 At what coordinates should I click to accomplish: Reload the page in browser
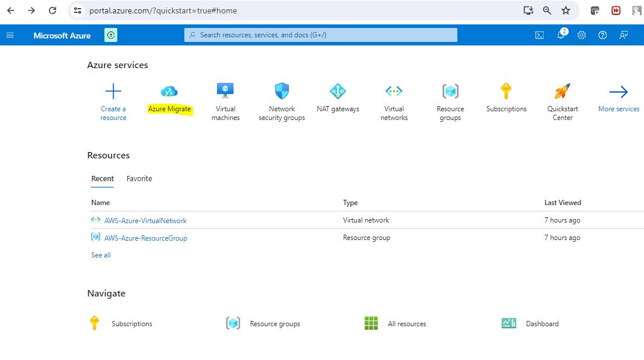click(x=52, y=10)
